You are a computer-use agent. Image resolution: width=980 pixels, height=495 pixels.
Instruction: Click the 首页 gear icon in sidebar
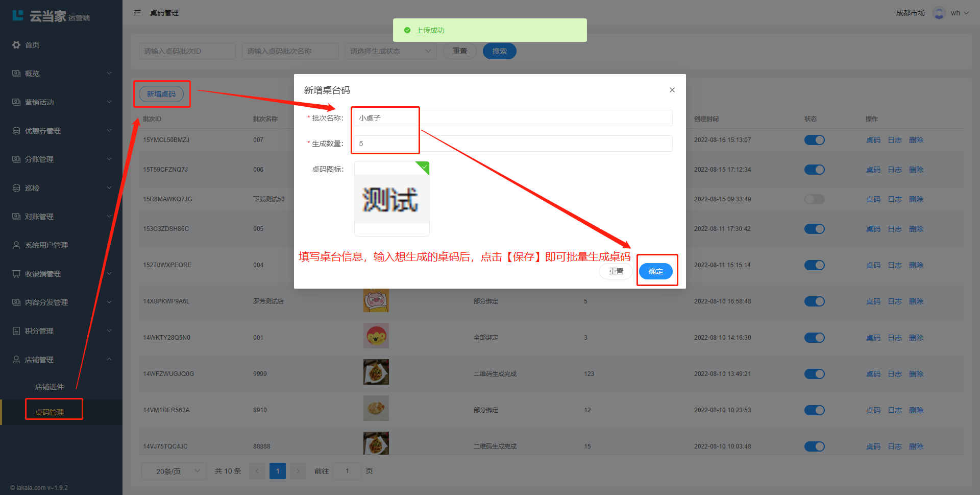16,45
